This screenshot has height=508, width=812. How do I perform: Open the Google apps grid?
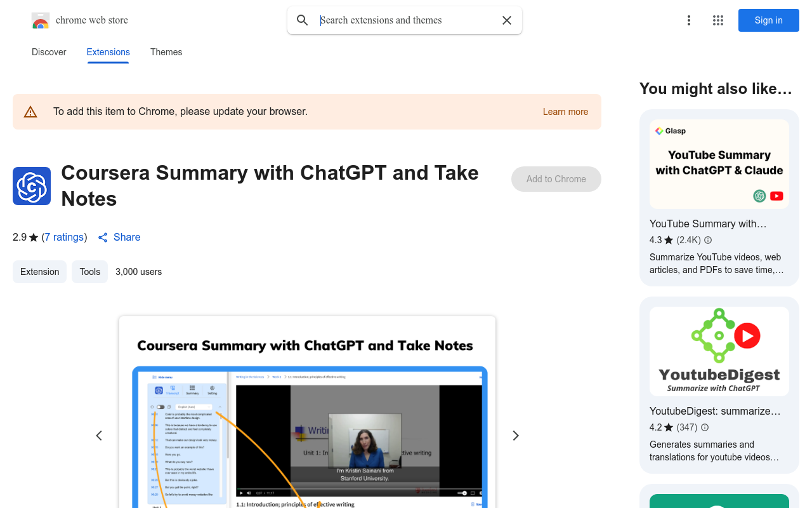click(717, 20)
